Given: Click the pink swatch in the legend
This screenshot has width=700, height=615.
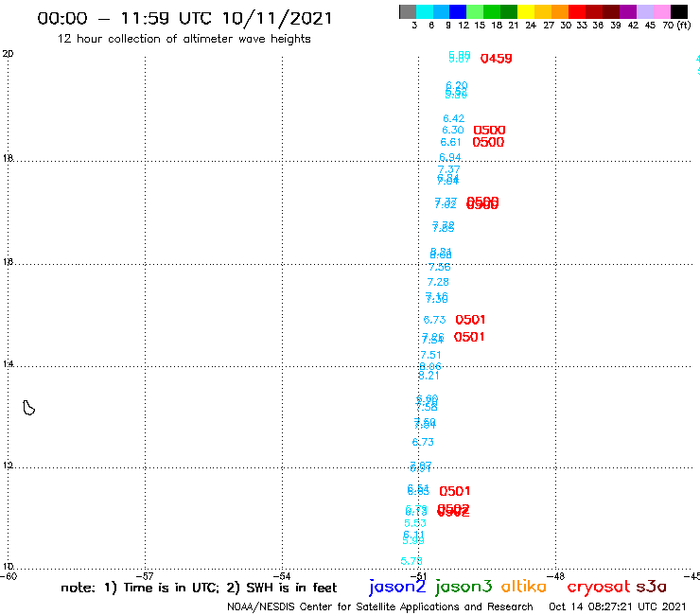Looking at the screenshot, I should (x=661, y=11).
